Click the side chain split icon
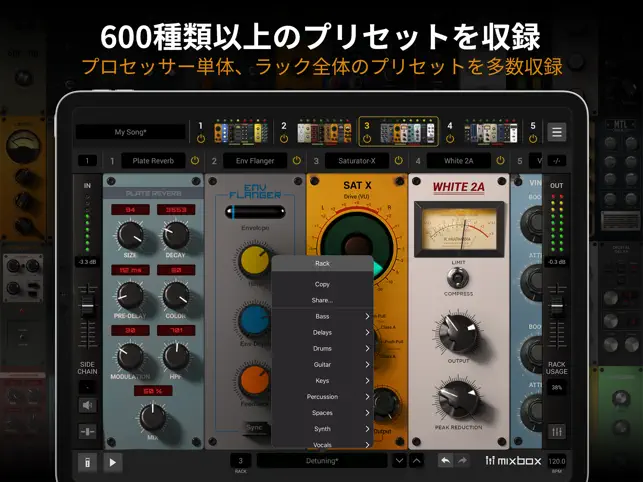This screenshot has height=482, width=643. 87,432
